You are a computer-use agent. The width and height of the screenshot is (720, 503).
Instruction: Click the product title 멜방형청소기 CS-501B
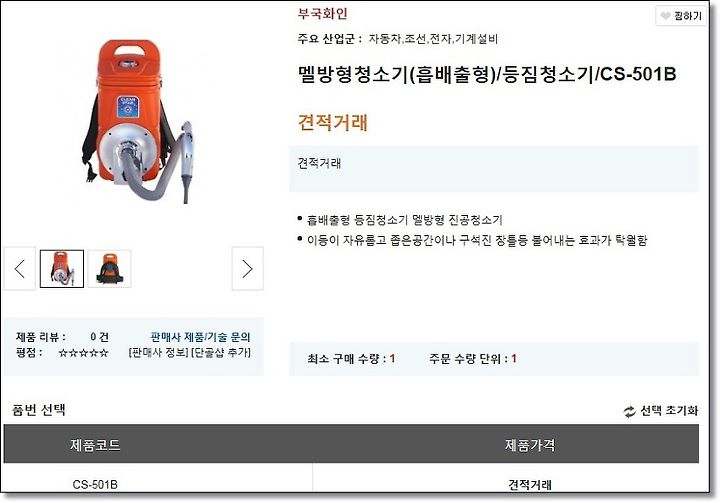(487, 74)
